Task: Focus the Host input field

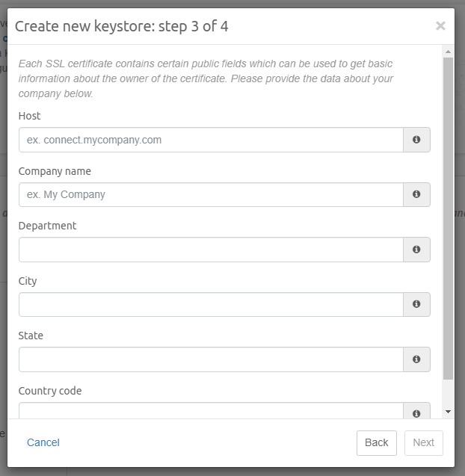Action: tap(211, 140)
